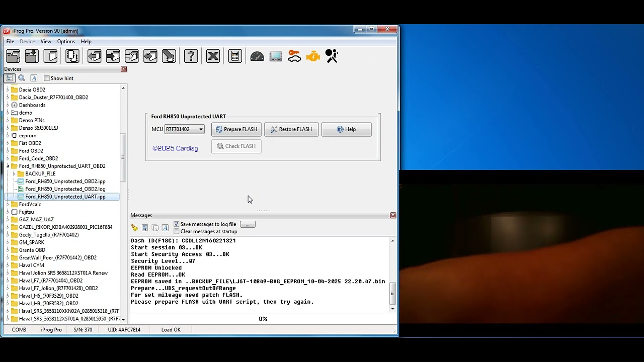Click the open file folder toolbar icon
The height and width of the screenshot is (362, 644).
pyautogui.click(x=13, y=56)
